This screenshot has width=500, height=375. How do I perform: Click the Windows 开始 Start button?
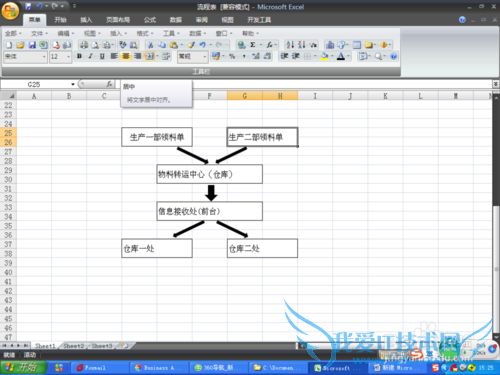[23, 367]
